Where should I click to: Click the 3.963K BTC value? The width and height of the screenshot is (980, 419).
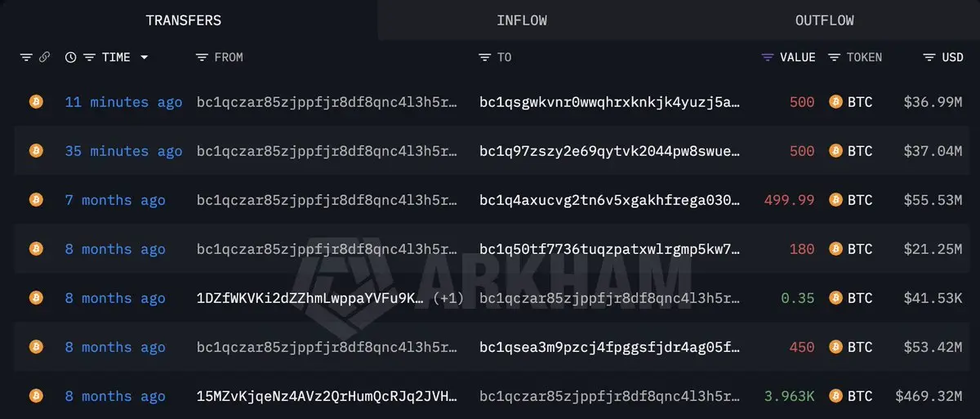tap(790, 396)
